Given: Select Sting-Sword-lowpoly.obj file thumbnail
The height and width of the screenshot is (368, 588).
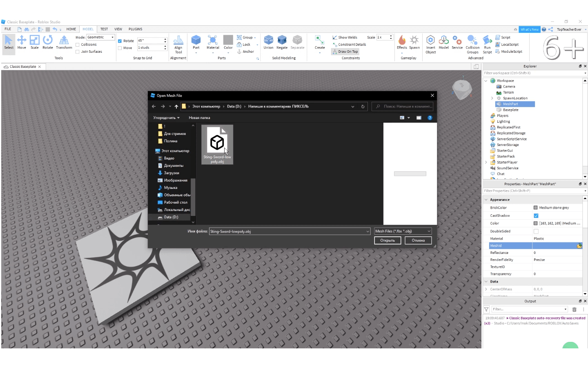Looking at the screenshot, I should pos(217,145).
